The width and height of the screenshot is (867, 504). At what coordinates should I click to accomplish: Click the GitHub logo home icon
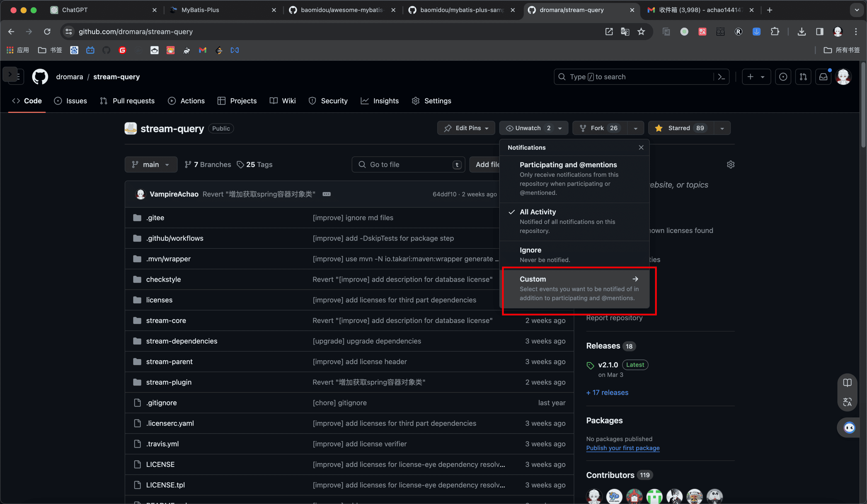click(40, 77)
